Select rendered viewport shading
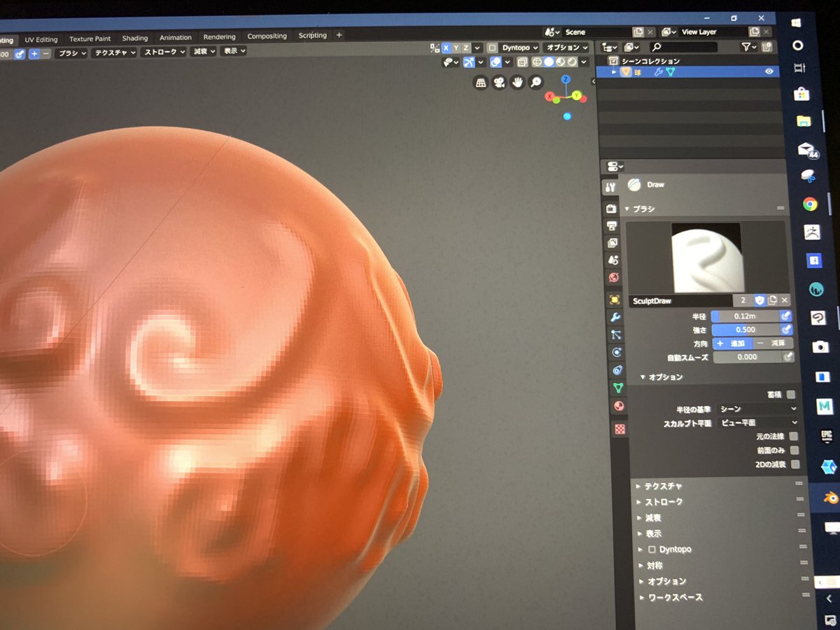This screenshot has height=630, width=840. [572, 62]
